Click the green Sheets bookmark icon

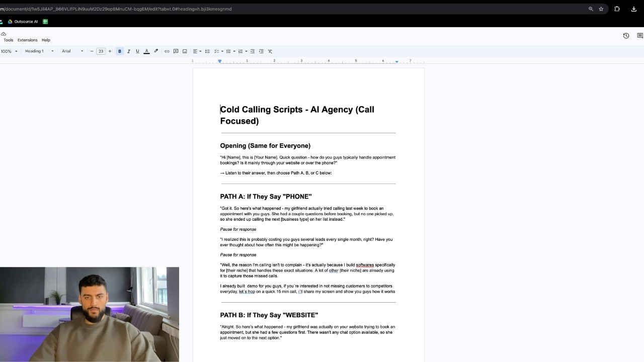coord(45,22)
